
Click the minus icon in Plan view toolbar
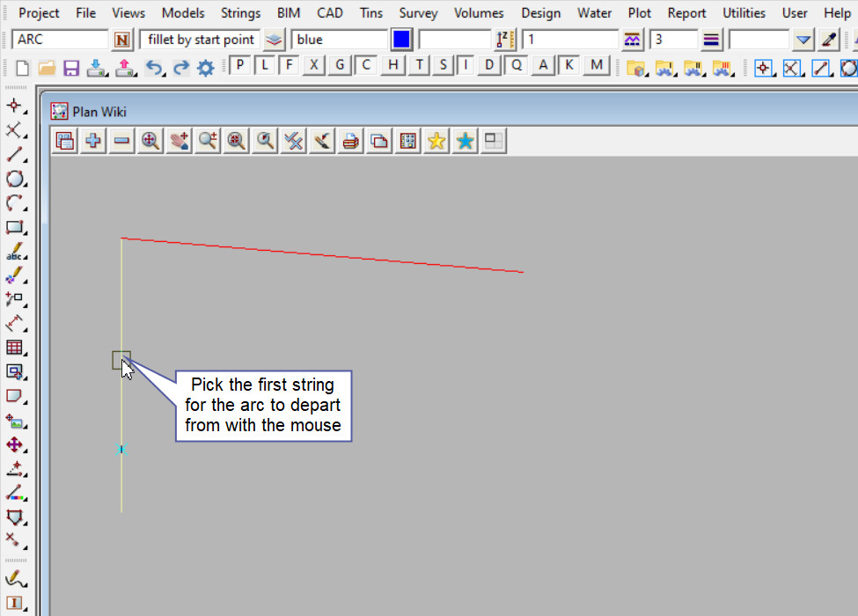(x=121, y=141)
